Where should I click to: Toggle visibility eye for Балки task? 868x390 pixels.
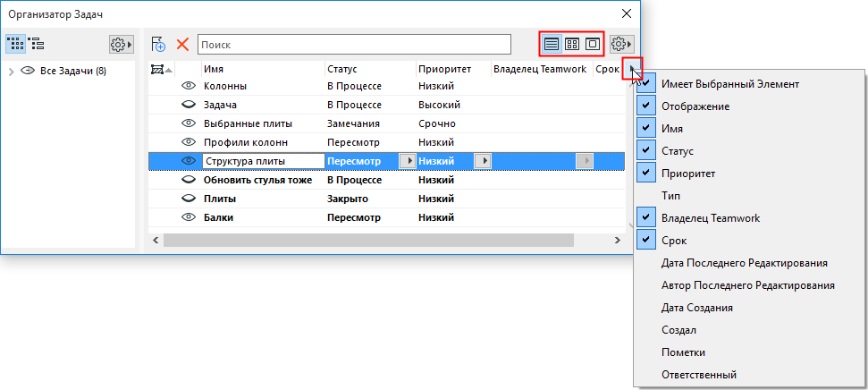click(190, 217)
